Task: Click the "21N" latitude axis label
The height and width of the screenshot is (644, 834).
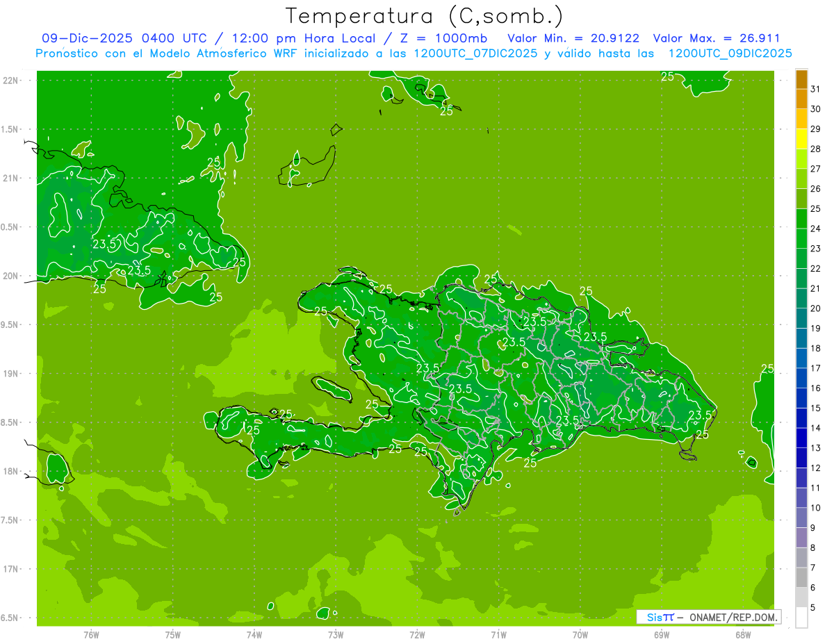Action: tap(10, 178)
